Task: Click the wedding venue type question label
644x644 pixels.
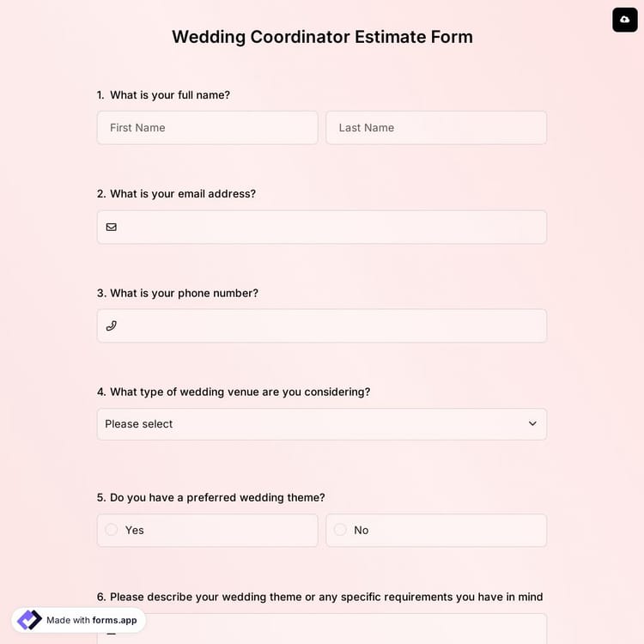Action: point(240,392)
